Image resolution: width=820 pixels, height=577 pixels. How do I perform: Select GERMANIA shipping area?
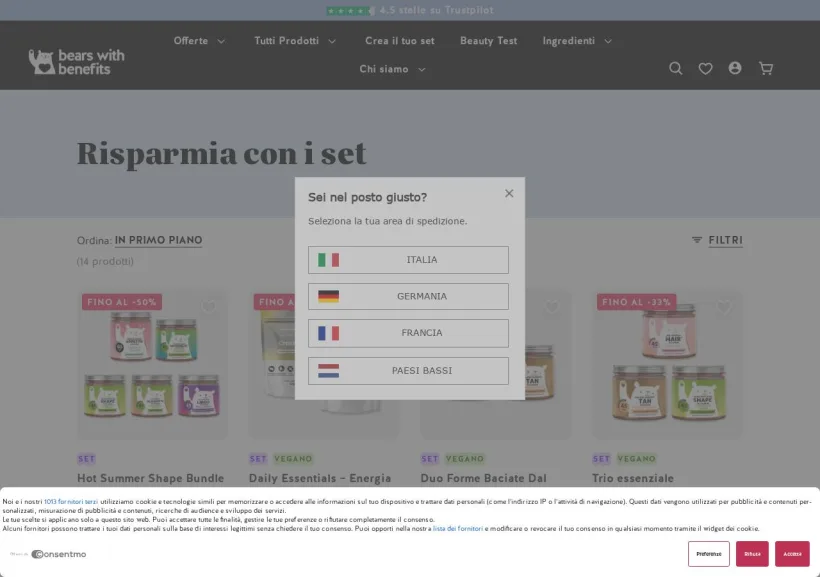pos(408,297)
